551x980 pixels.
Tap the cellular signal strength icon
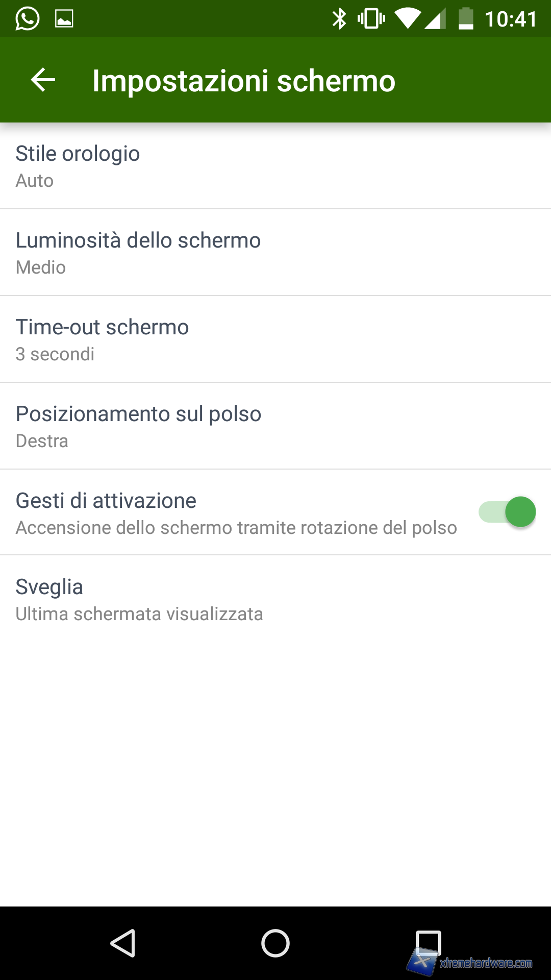436,19
